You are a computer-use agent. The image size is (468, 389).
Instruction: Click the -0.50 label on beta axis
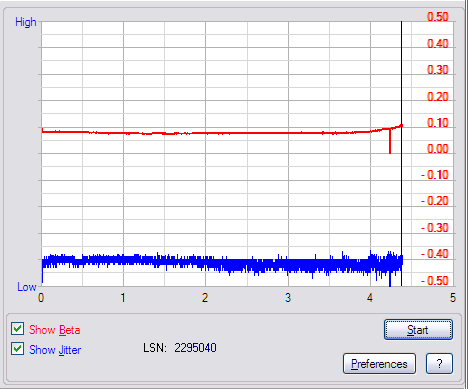pos(435,280)
